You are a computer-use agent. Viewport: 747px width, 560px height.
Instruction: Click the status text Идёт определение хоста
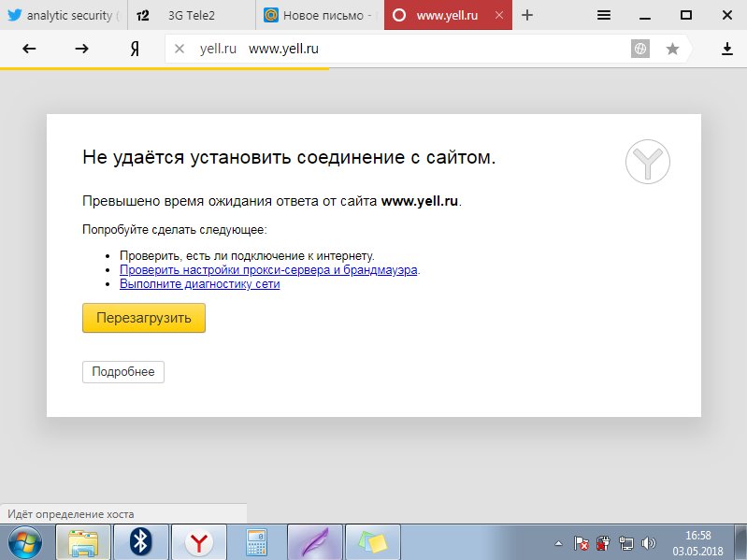click(x=70, y=514)
